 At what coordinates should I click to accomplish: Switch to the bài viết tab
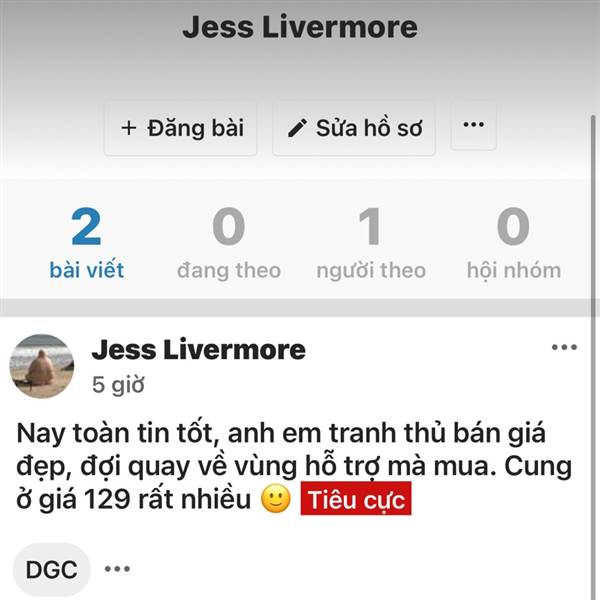(86, 243)
